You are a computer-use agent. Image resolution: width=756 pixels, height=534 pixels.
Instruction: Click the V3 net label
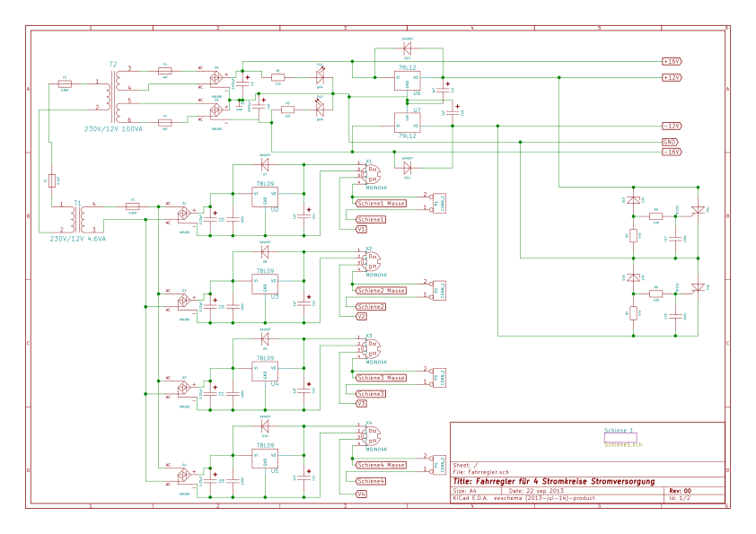click(x=361, y=404)
